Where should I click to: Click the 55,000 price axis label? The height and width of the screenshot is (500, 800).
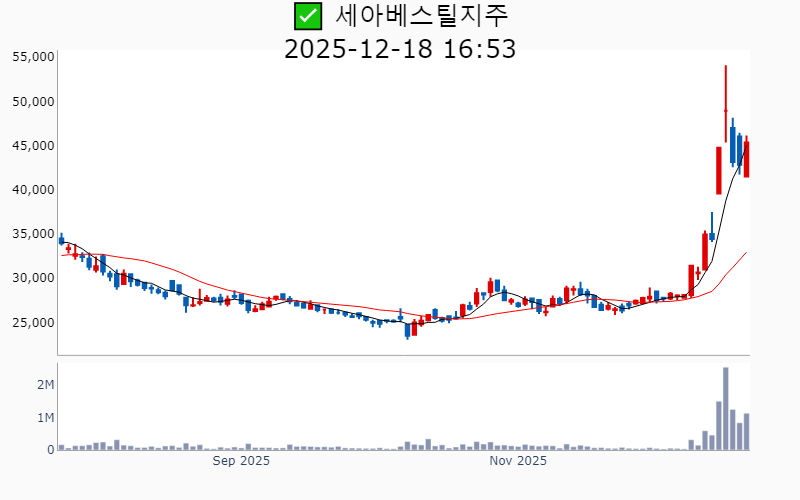pos(33,57)
